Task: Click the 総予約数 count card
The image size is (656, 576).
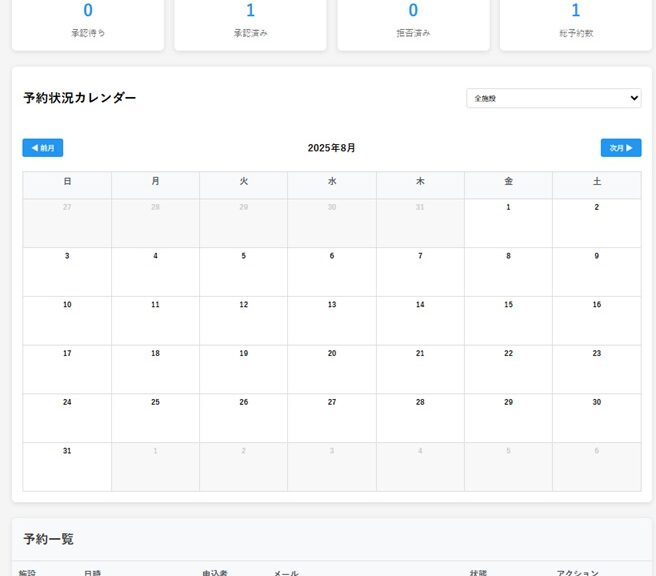Action: tap(576, 23)
